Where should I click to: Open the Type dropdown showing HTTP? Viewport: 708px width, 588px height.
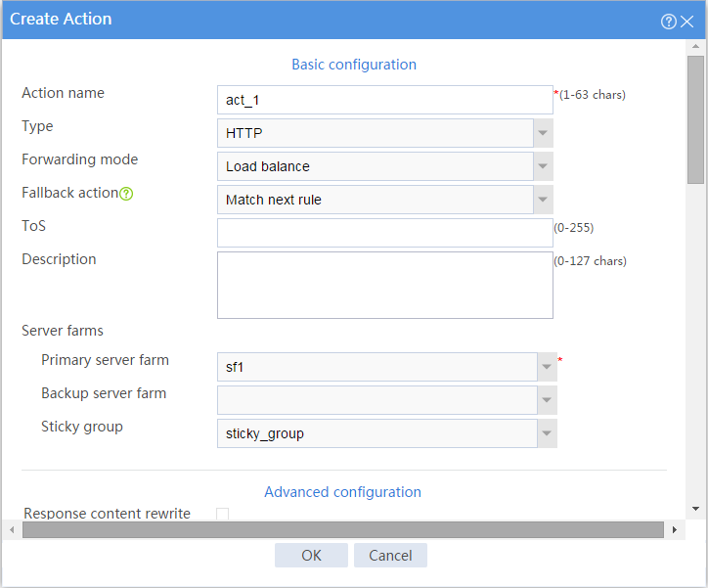point(385,133)
